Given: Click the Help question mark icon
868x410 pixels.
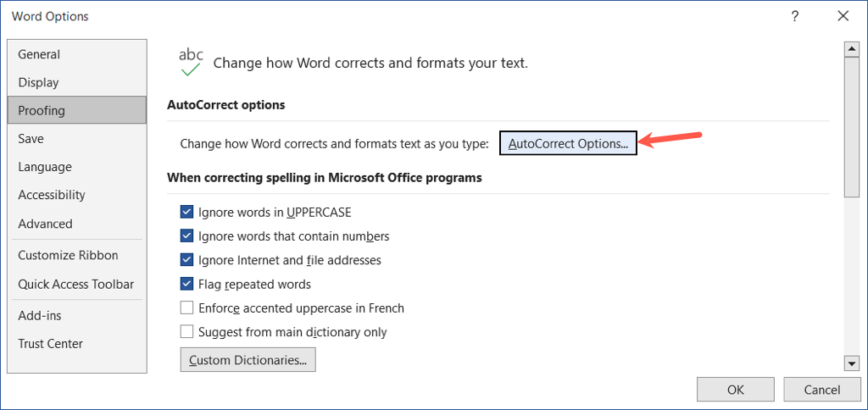Looking at the screenshot, I should click(x=795, y=16).
